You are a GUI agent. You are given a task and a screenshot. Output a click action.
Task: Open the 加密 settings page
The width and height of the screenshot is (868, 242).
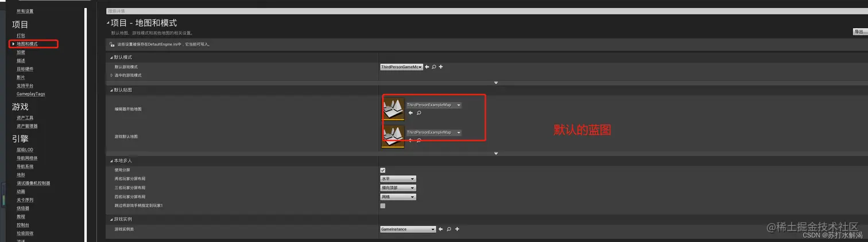[21, 52]
